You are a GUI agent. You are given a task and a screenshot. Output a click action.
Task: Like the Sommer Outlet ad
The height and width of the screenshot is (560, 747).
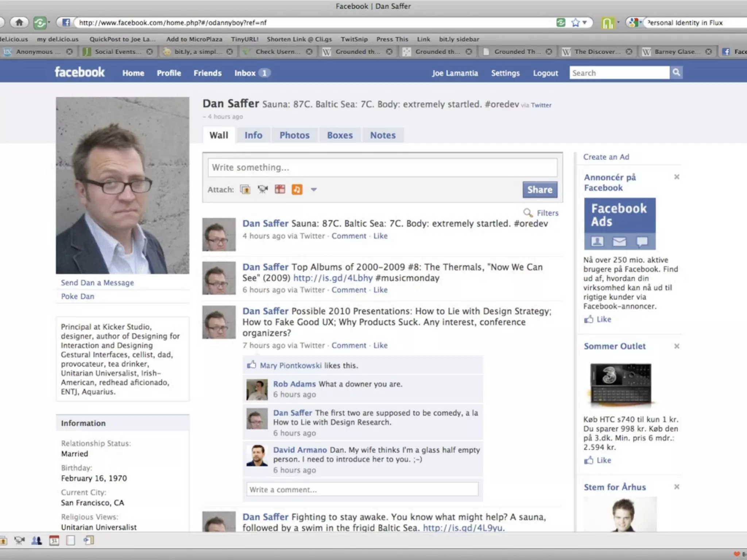click(x=603, y=460)
